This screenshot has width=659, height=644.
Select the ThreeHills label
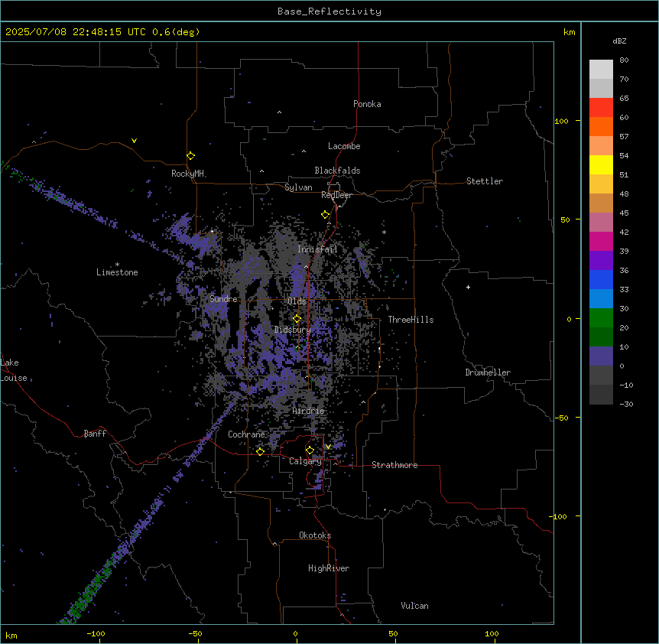click(x=411, y=320)
